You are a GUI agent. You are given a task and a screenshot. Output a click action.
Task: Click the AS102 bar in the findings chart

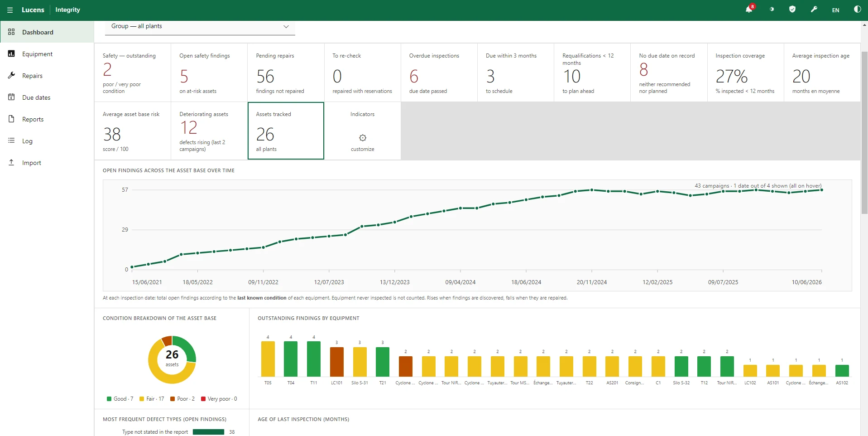[842, 370]
